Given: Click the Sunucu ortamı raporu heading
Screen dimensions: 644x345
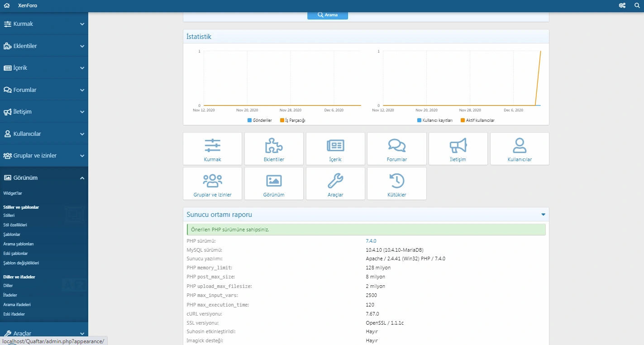Looking at the screenshot, I should pos(219,215).
